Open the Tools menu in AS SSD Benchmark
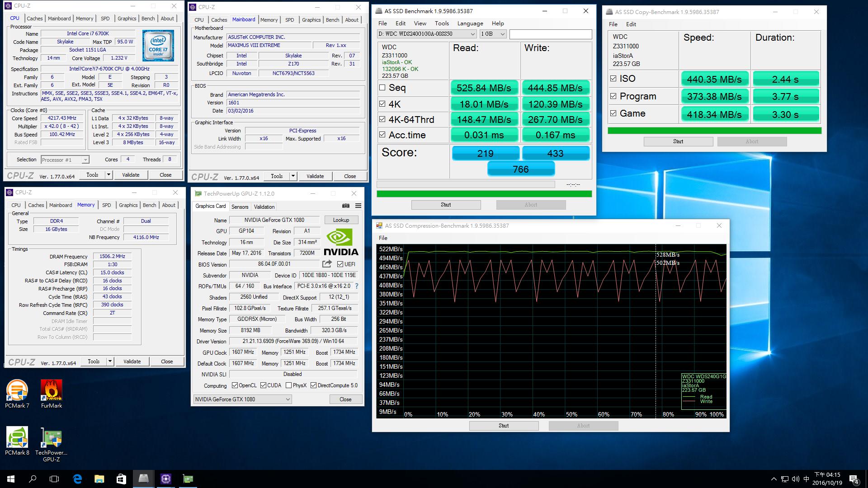The height and width of the screenshot is (488, 868). pos(442,23)
